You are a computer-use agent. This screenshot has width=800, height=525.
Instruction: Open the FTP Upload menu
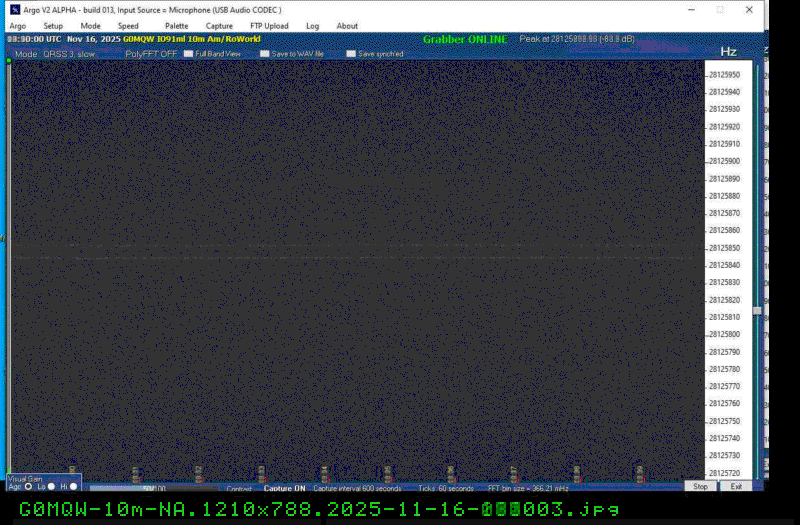tap(269, 26)
